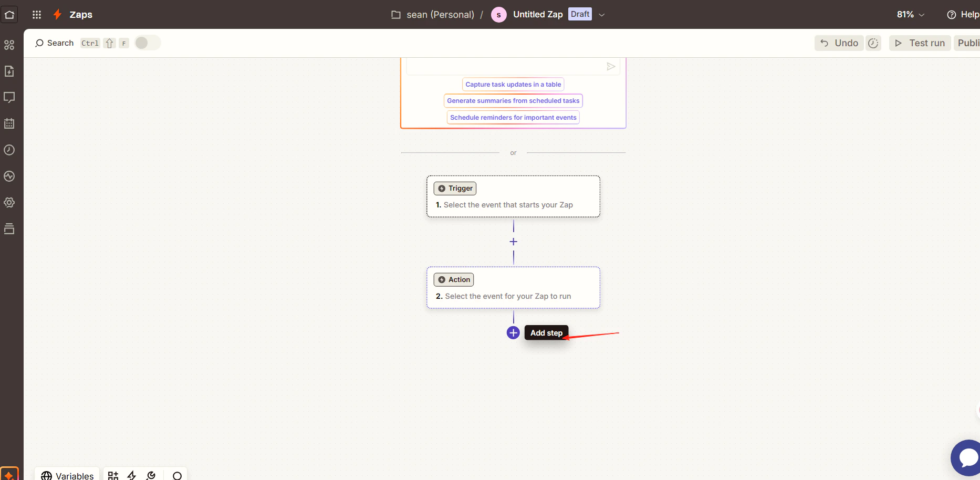
Task: Open the comments sidebar icon
Action: pyautogui.click(x=9, y=98)
